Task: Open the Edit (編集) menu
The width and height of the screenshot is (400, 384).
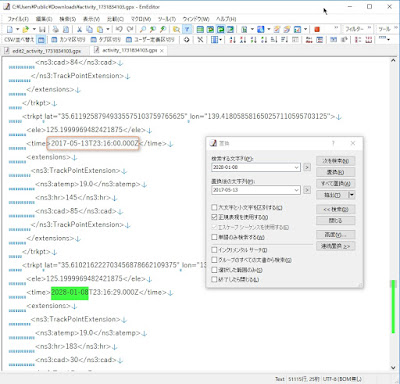Action: [x=44, y=19]
